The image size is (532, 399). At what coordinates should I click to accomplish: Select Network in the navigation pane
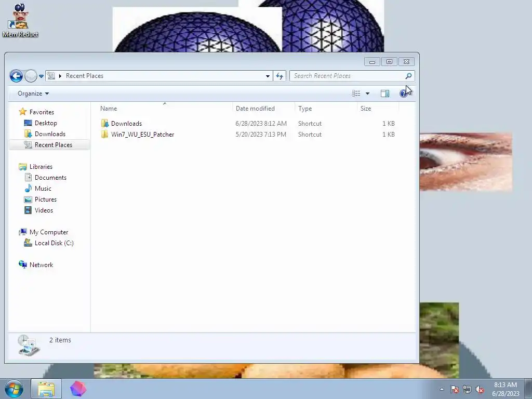[41, 264]
